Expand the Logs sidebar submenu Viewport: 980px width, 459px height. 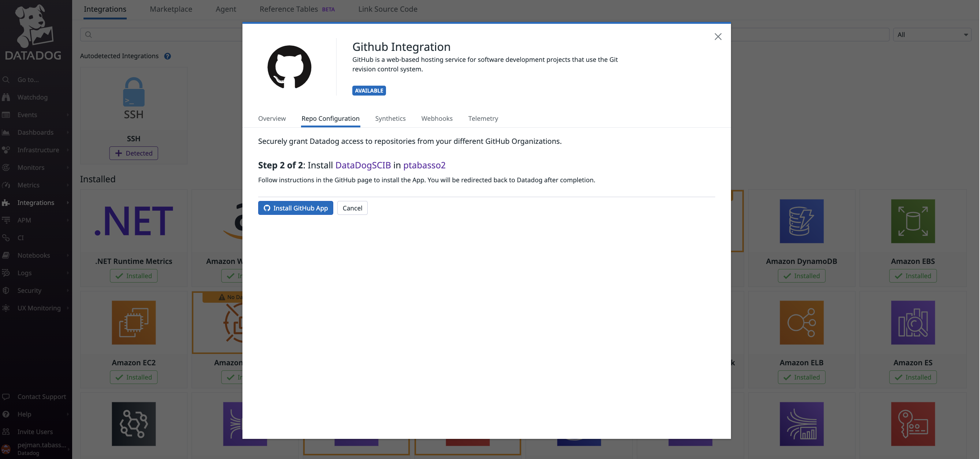(x=68, y=273)
